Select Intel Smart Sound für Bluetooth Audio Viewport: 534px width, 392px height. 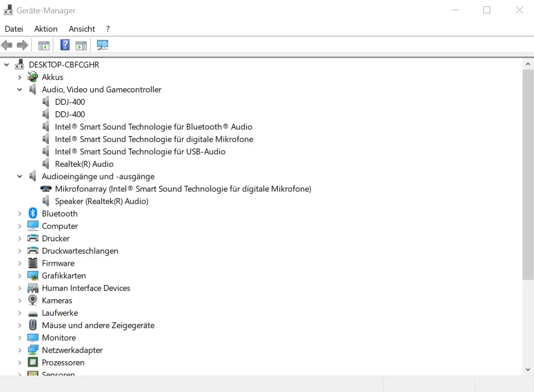click(153, 127)
